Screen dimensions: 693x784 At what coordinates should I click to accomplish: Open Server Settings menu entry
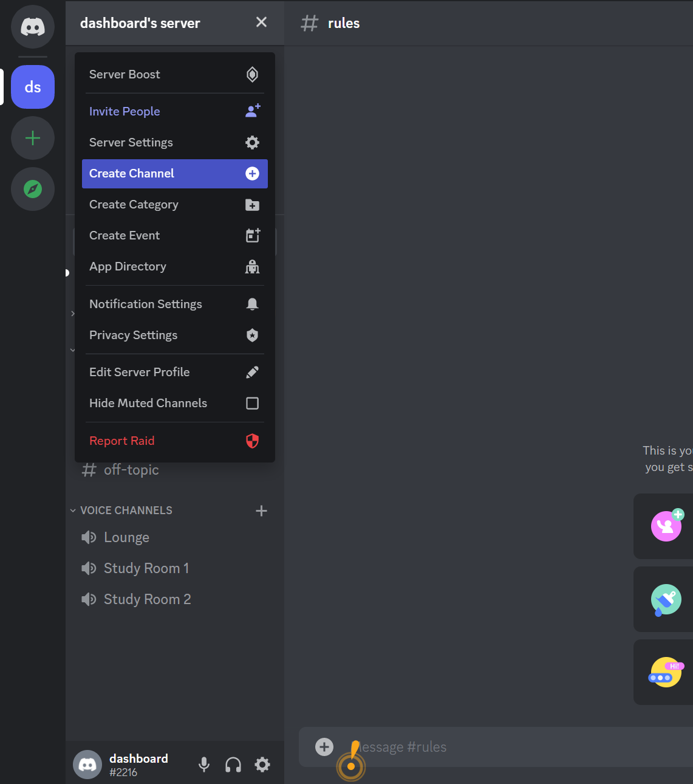click(x=175, y=142)
